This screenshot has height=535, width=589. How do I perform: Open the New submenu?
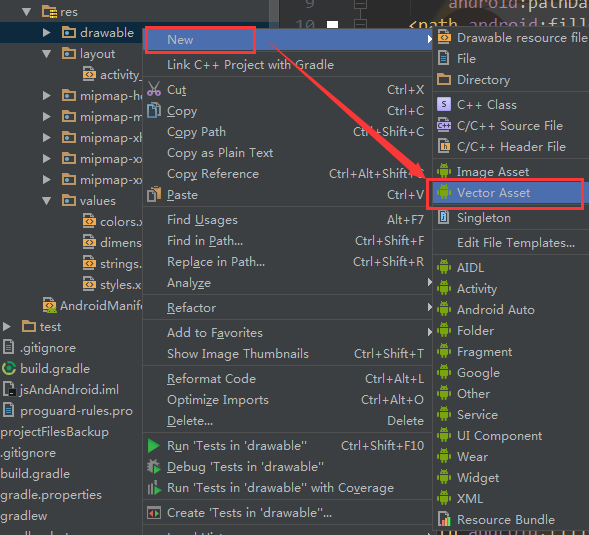(288, 39)
